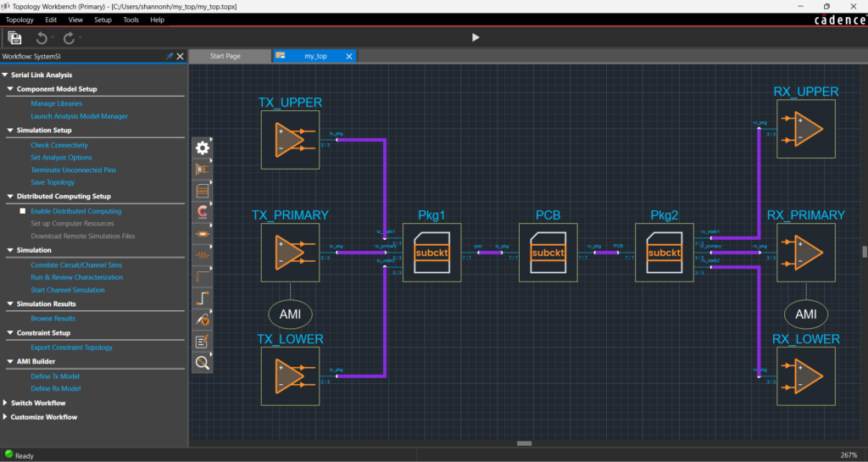Open the Tools menu
This screenshot has width=868, height=462.
131,19
